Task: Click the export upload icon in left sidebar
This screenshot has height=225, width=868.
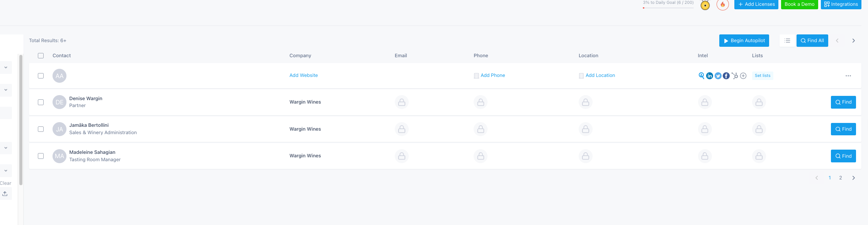Action: (5, 194)
